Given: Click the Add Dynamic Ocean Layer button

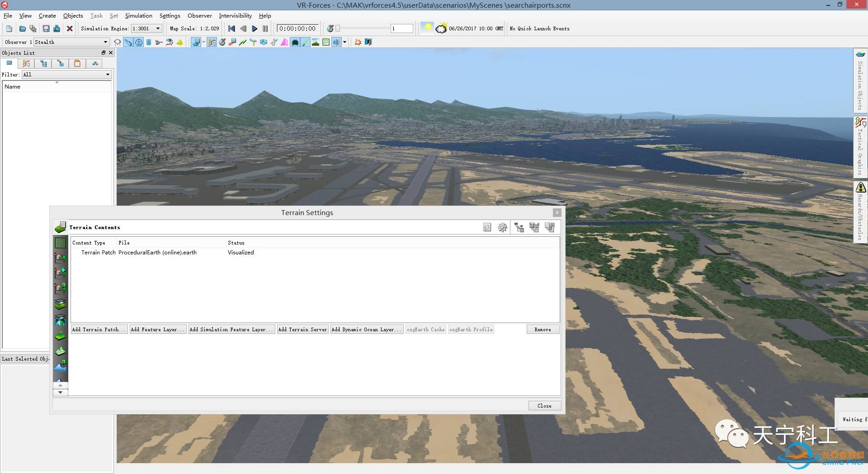Looking at the screenshot, I should pyautogui.click(x=366, y=329).
